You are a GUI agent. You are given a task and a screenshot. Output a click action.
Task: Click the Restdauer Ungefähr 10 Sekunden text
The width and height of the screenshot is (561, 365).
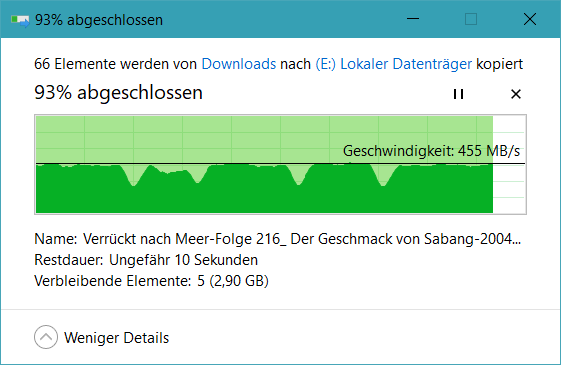(146, 260)
